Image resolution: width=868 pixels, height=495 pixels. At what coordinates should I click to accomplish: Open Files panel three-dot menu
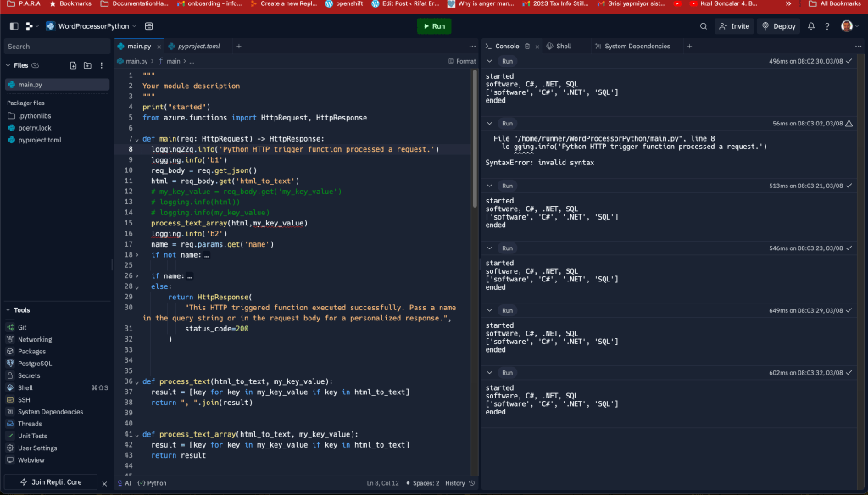click(x=102, y=65)
